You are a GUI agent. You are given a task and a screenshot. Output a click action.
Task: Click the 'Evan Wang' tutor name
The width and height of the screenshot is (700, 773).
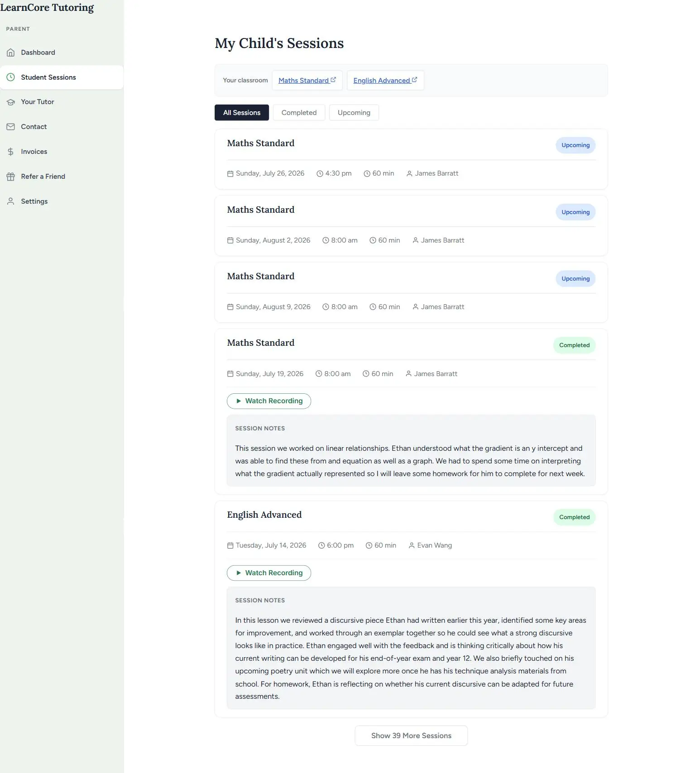(435, 546)
